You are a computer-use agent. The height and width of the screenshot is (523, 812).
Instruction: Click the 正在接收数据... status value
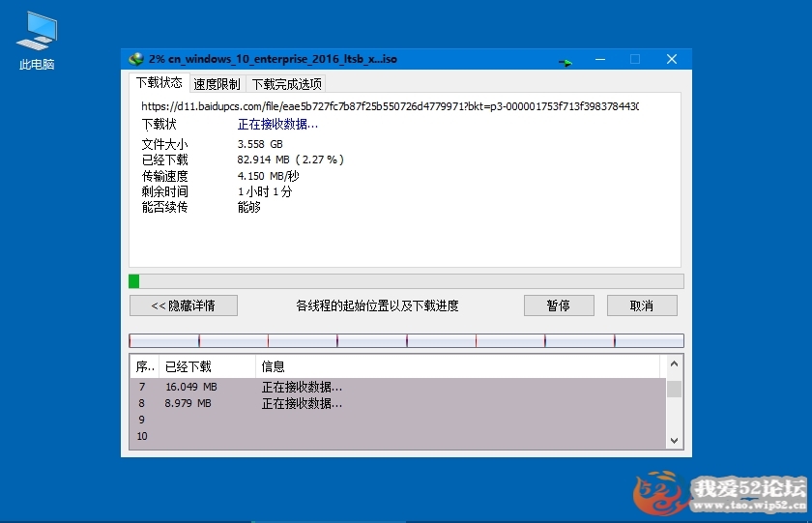click(277, 125)
